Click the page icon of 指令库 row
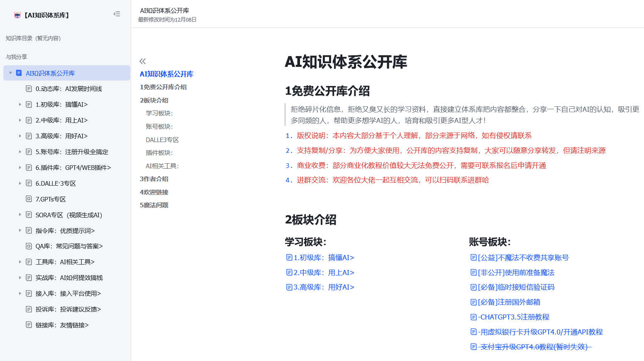The height and width of the screenshot is (361, 644). coord(29,231)
